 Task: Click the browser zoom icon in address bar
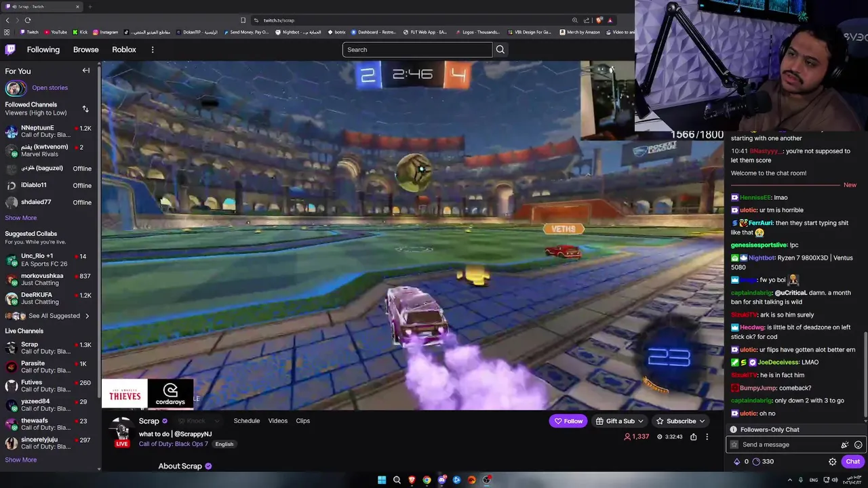[x=574, y=20]
